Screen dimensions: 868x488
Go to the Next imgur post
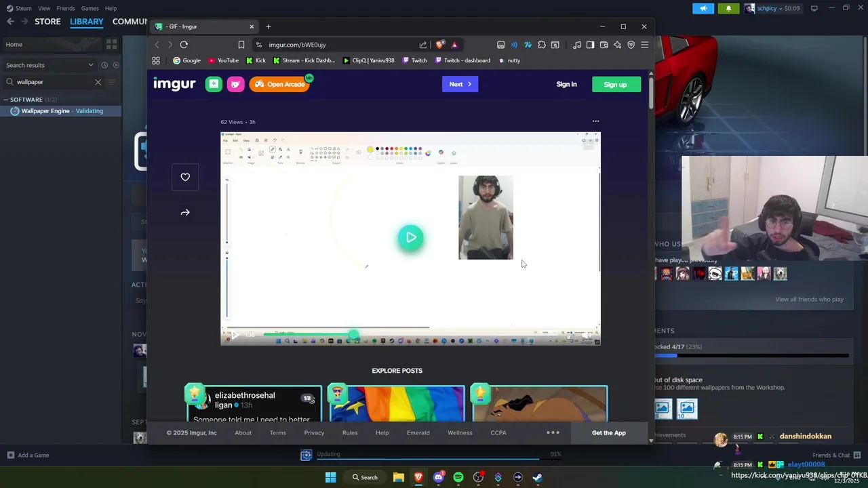(460, 84)
